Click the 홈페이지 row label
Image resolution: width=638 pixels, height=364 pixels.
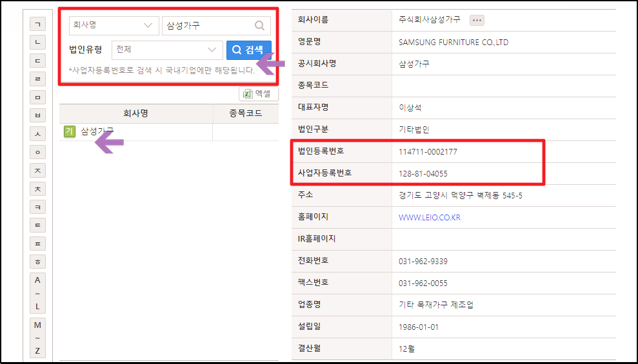pyautogui.click(x=313, y=217)
